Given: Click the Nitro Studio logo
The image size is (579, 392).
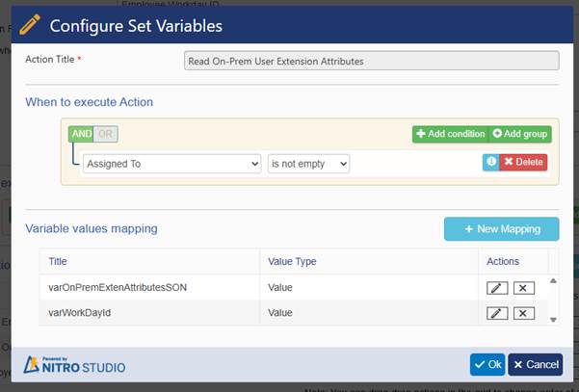Looking at the screenshot, I should pyautogui.click(x=76, y=364).
